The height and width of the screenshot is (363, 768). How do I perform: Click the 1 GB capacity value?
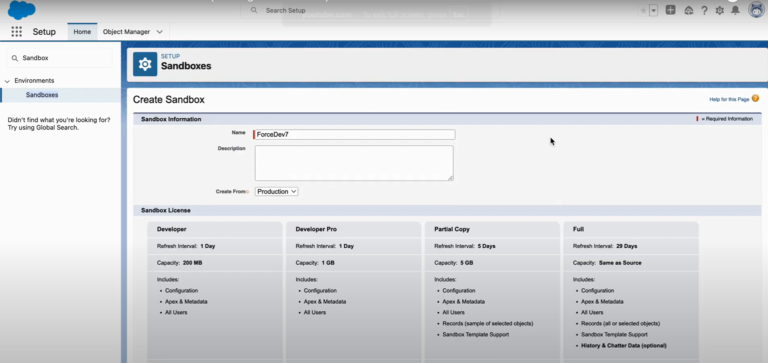coord(328,263)
